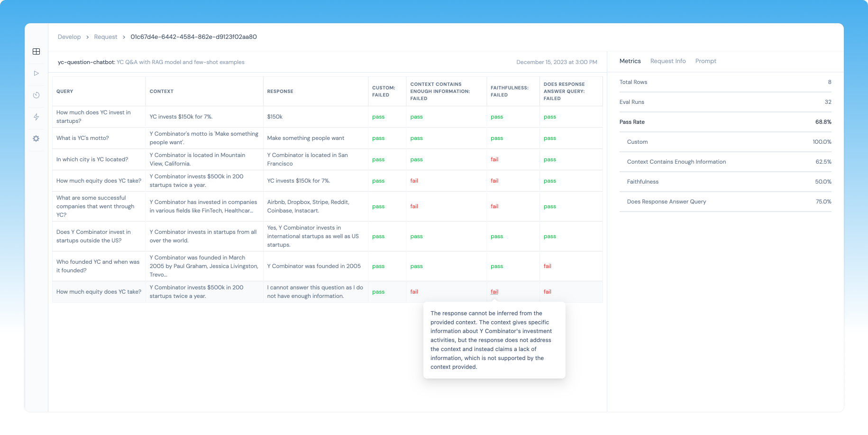Navigate to Develop via the breadcrumb
The image size is (868, 435).
(x=69, y=37)
